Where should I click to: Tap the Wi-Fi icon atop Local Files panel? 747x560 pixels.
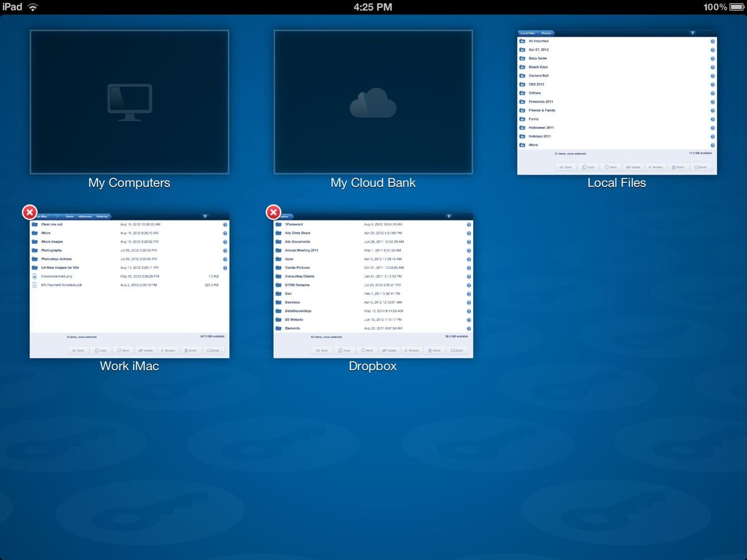(x=693, y=32)
